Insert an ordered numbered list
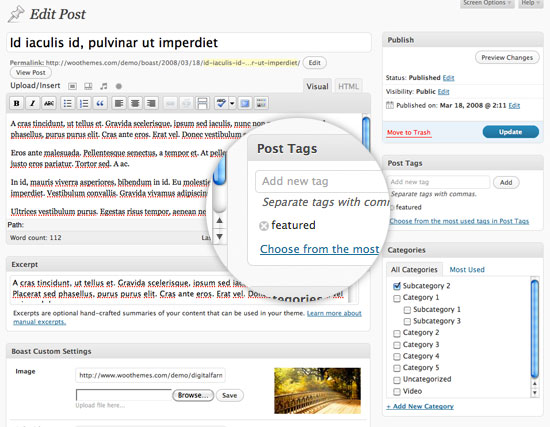 pos(84,103)
